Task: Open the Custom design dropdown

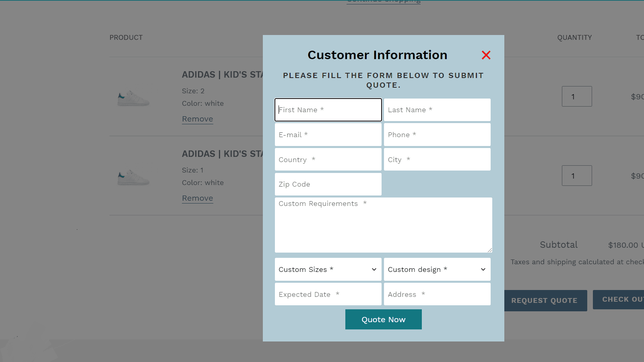Action: point(437,269)
